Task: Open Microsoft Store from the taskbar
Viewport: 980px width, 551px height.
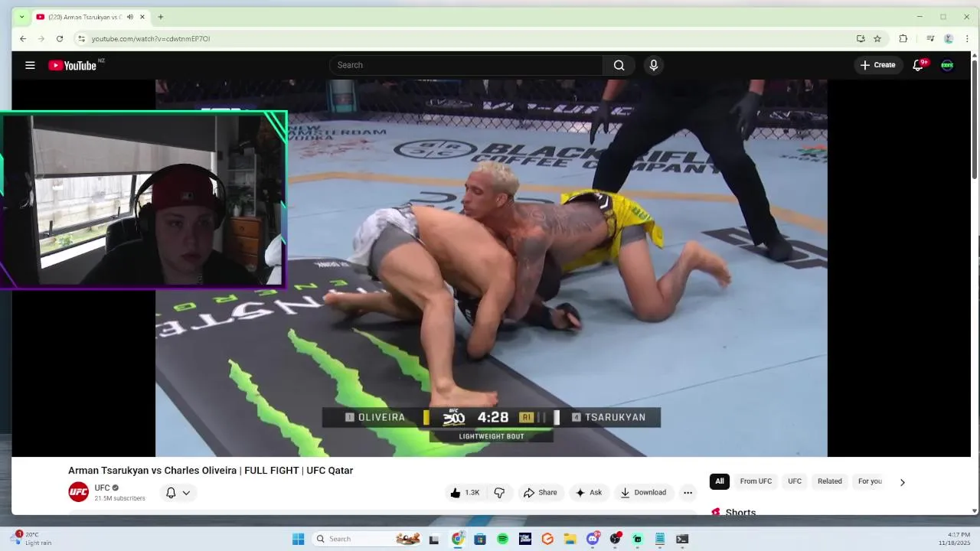Action: (480, 539)
